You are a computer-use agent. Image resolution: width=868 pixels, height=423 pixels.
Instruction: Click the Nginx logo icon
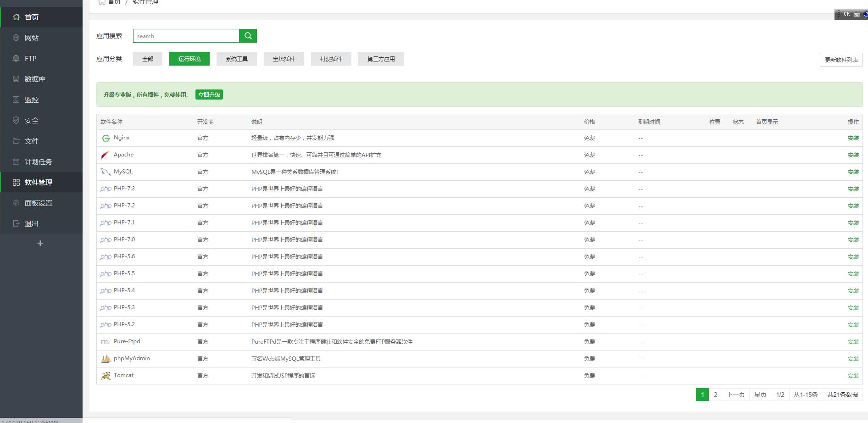pyautogui.click(x=106, y=138)
